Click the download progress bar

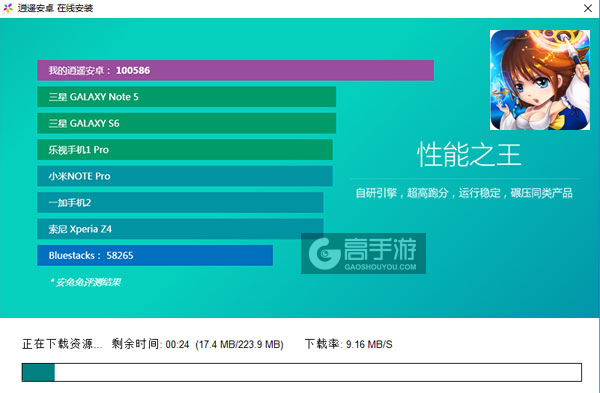tap(302, 372)
